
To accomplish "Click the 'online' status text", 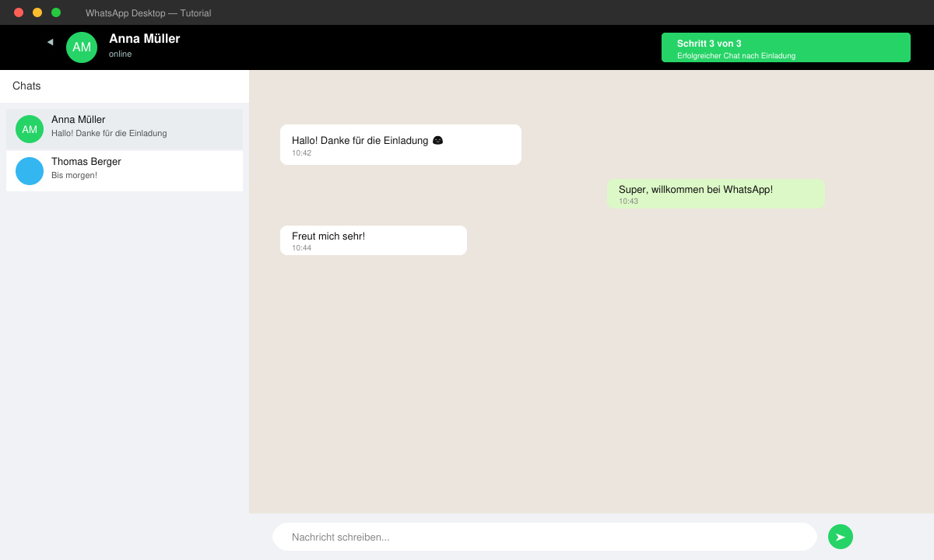I will 121,54.
